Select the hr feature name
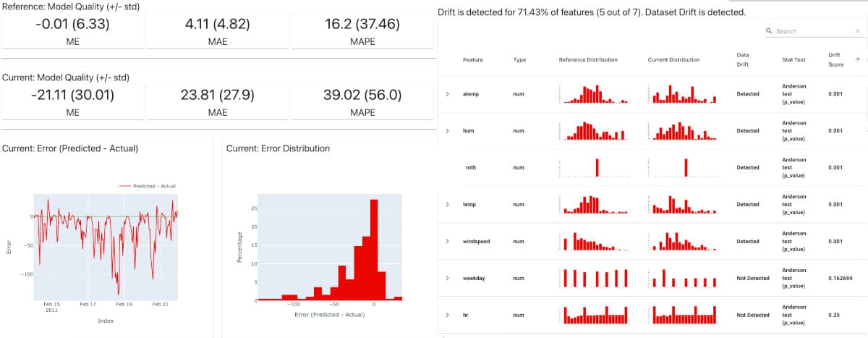Screen dimensions: 868x338 [x=466, y=315]
